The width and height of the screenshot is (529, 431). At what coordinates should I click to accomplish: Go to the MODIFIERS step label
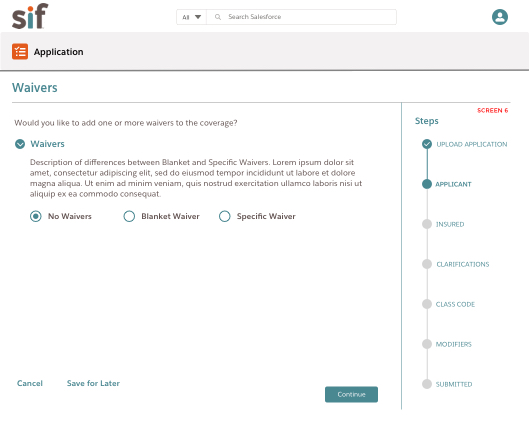(453, 344)
